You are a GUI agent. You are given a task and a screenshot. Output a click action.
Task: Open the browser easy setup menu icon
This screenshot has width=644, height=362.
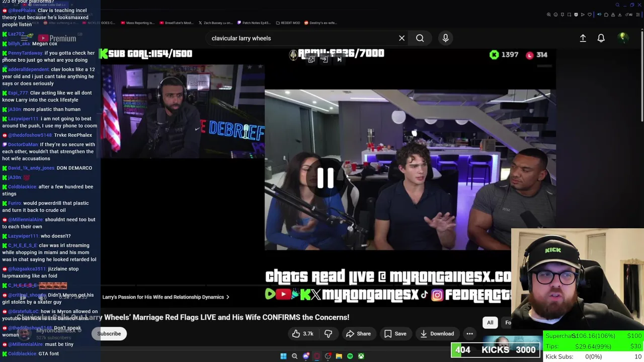pyautogui.click(x=638, y=15)
